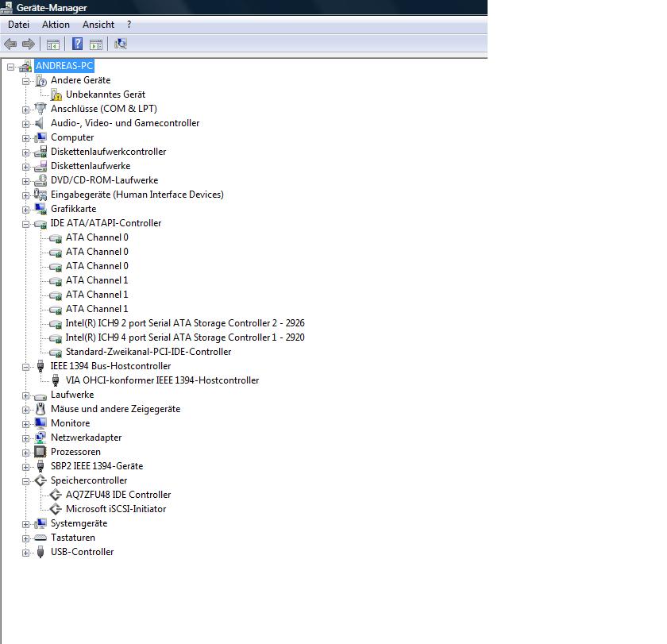
Task: Collapse the Speichercontroller category
Action: point(26,481)
